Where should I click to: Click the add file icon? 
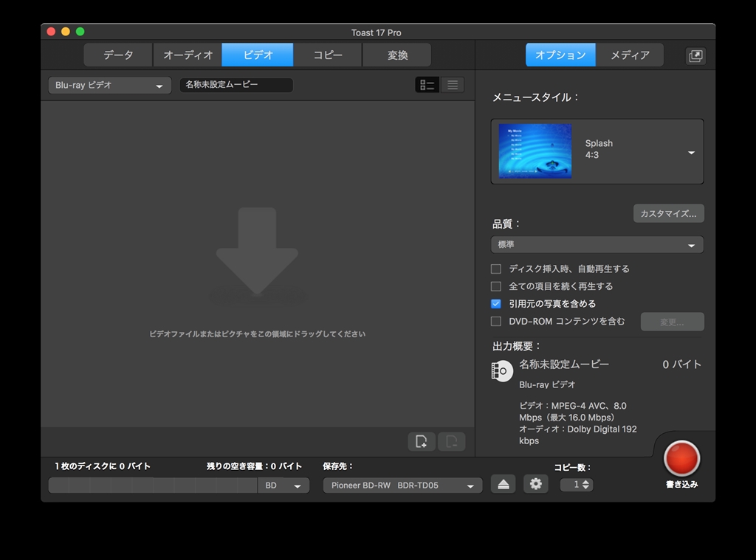coord(421,441)
